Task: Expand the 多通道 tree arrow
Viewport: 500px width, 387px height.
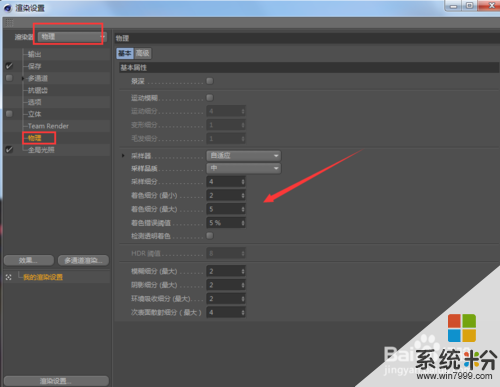Action: coord(23,78)
